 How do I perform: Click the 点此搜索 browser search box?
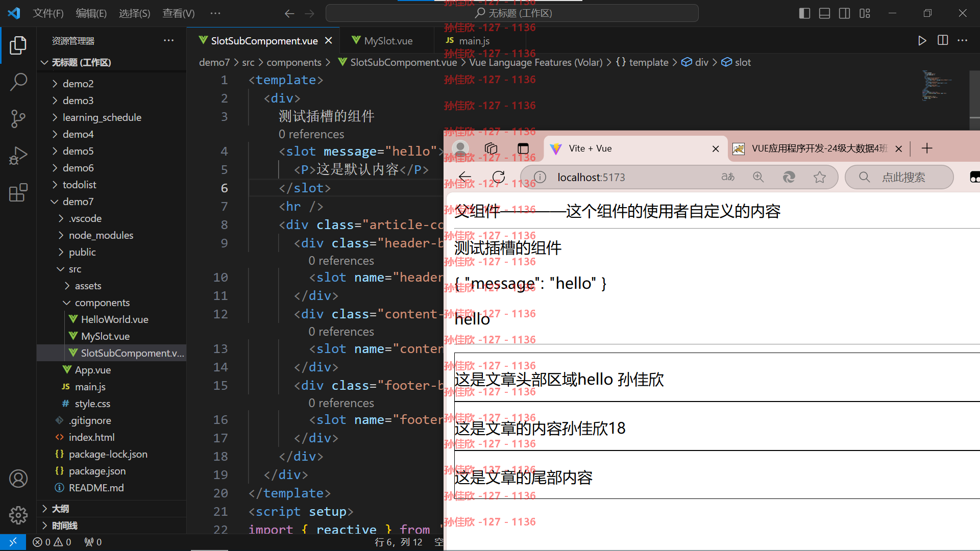899,177
